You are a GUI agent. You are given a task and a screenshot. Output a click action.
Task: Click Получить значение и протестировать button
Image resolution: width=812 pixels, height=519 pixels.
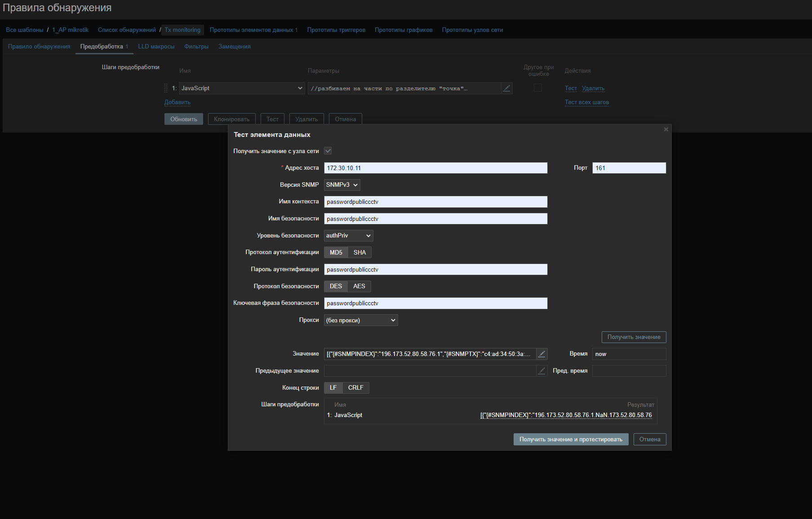pyautogui.click(x=571, y=440)
